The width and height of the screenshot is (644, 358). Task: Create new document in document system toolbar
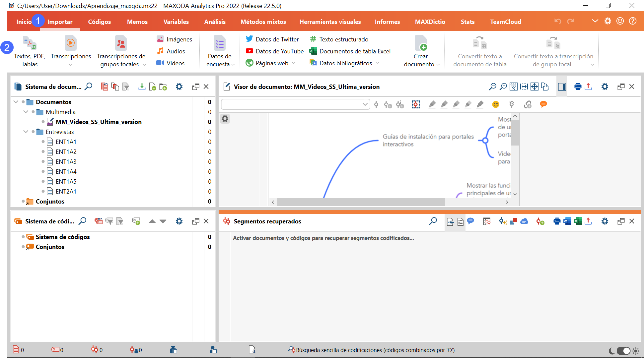click(x=153, y=87)
